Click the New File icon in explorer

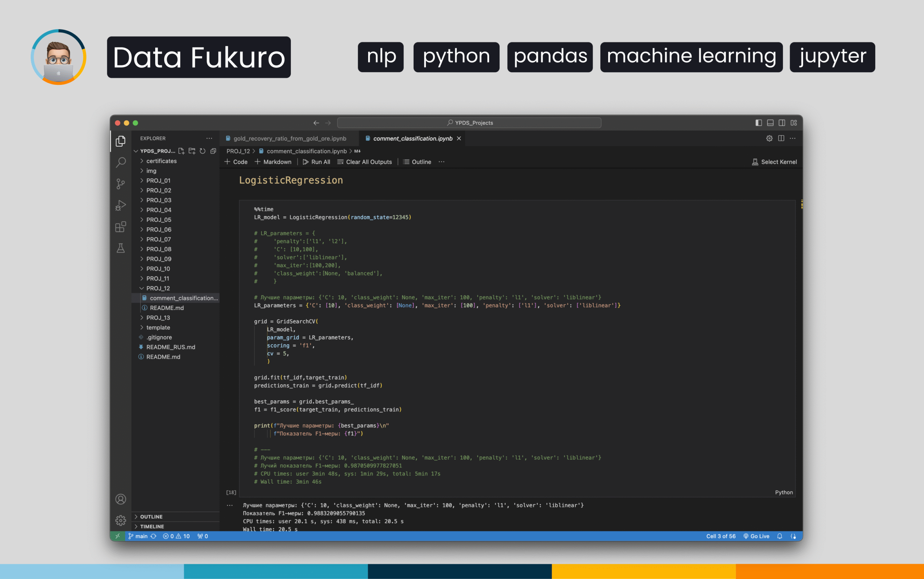[x=181, y=151]
